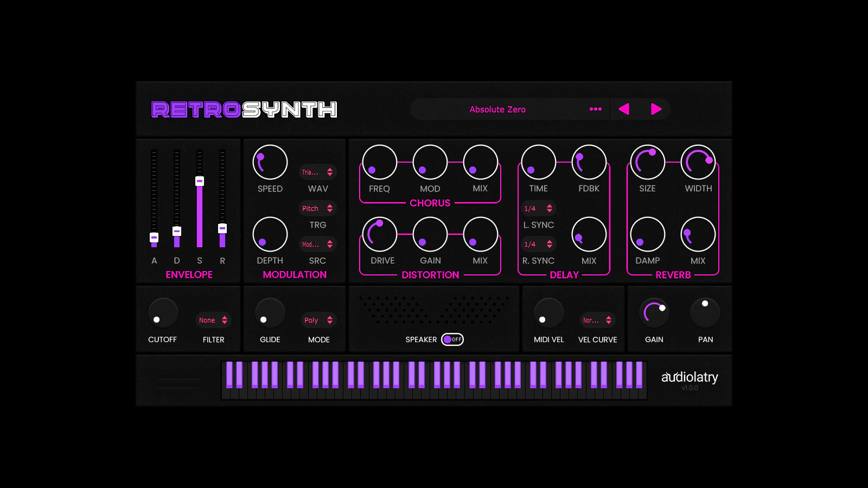
Task: Adjust the reverb DAMP knob
Action: pyautogui.click(x=648, y=233)
